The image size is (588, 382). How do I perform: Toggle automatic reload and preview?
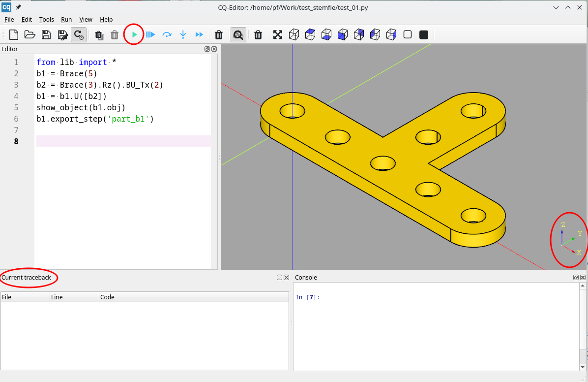[x=79, y=34]
